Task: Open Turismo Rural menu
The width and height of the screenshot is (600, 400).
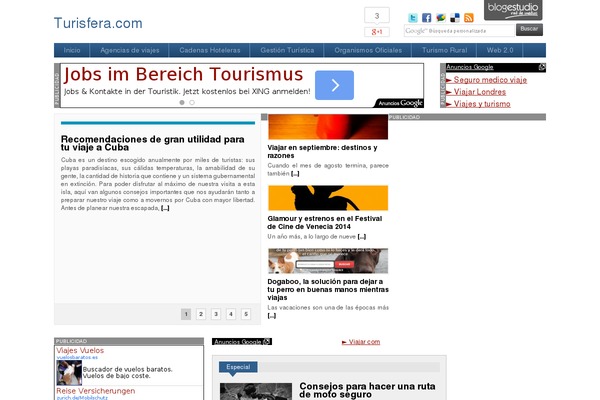Action: [x=444, y=50]
